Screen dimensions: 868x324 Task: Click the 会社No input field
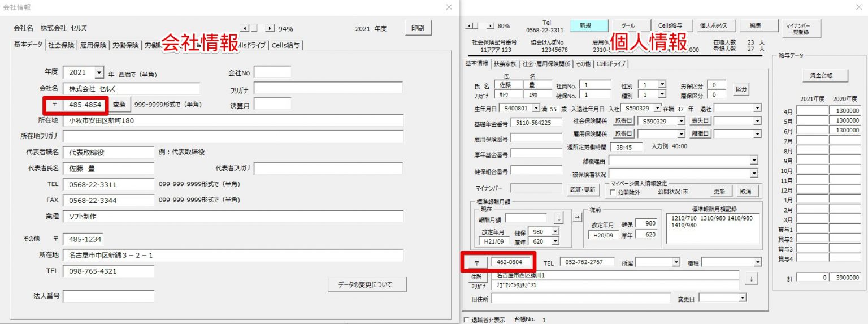click(x=272, y=72)
